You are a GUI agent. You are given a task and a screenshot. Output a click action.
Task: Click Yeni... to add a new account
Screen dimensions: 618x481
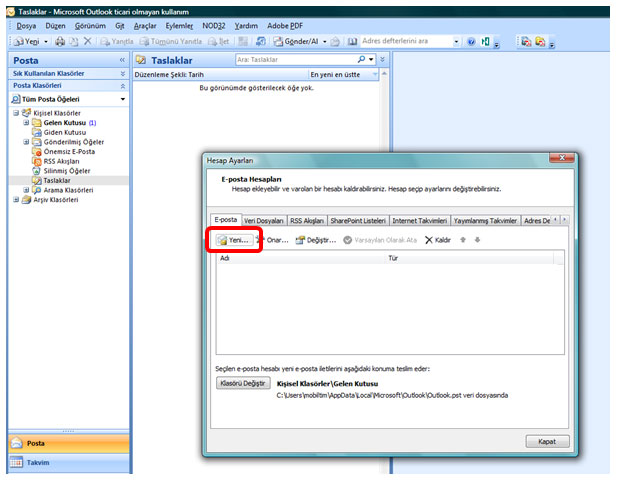point(234,240)
